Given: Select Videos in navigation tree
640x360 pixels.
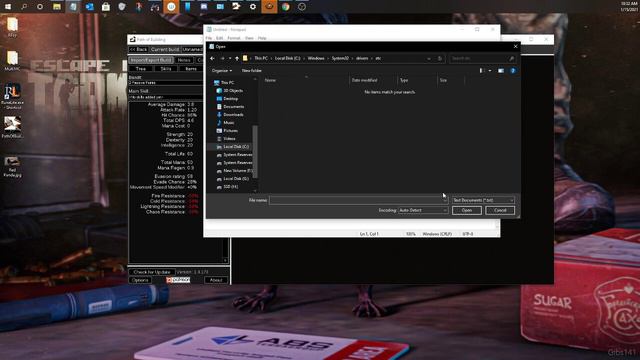Looking at the screenshot, I should point(226,139).
